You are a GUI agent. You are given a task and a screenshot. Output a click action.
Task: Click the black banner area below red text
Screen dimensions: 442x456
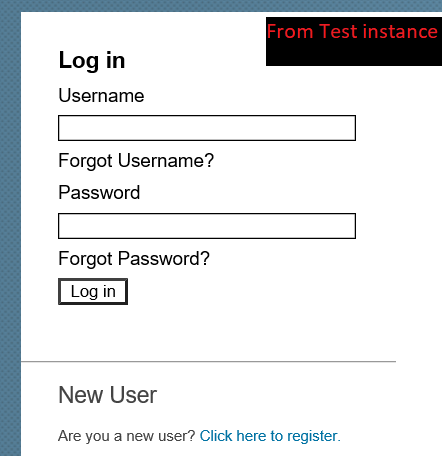(354, 53)
